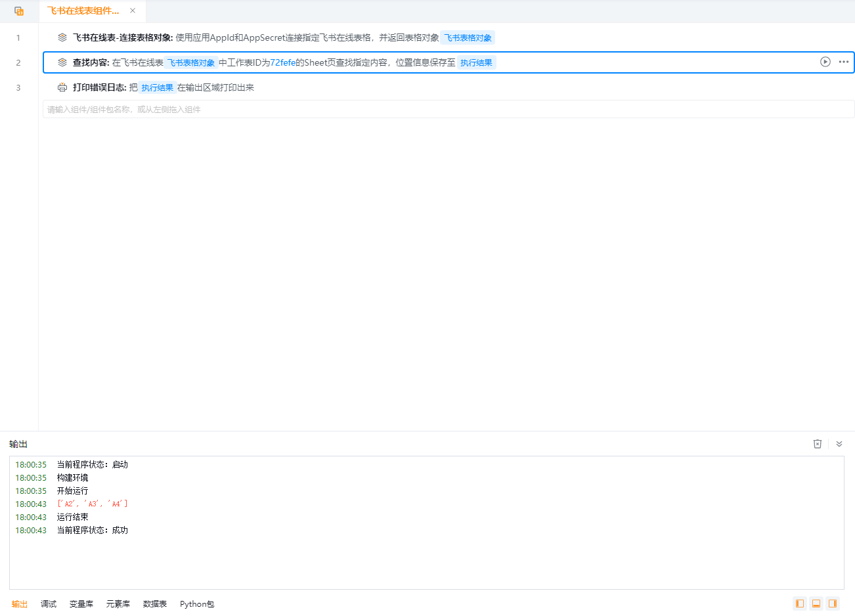This screenshot has width=855, height=616.
Task: Run step 2 with the play button
Action: pos(825,62)
